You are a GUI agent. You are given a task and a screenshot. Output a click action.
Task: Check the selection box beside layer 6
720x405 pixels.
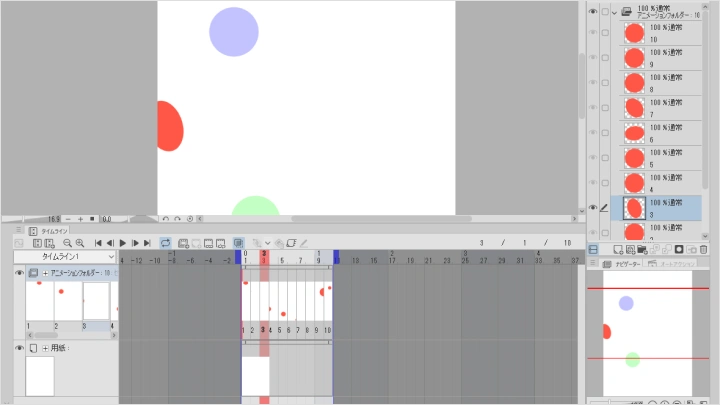[x=605, y=133]
